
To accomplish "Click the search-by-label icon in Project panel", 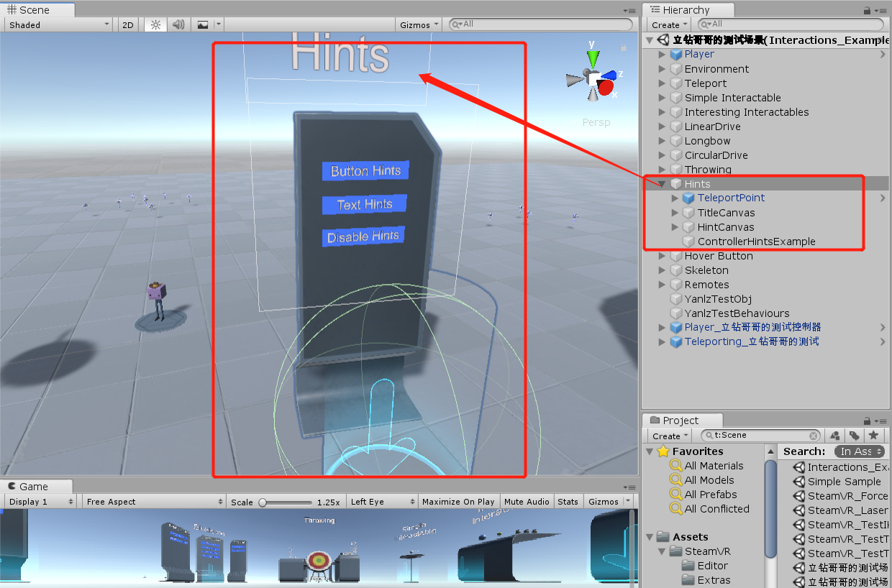I will click(853, 435).
